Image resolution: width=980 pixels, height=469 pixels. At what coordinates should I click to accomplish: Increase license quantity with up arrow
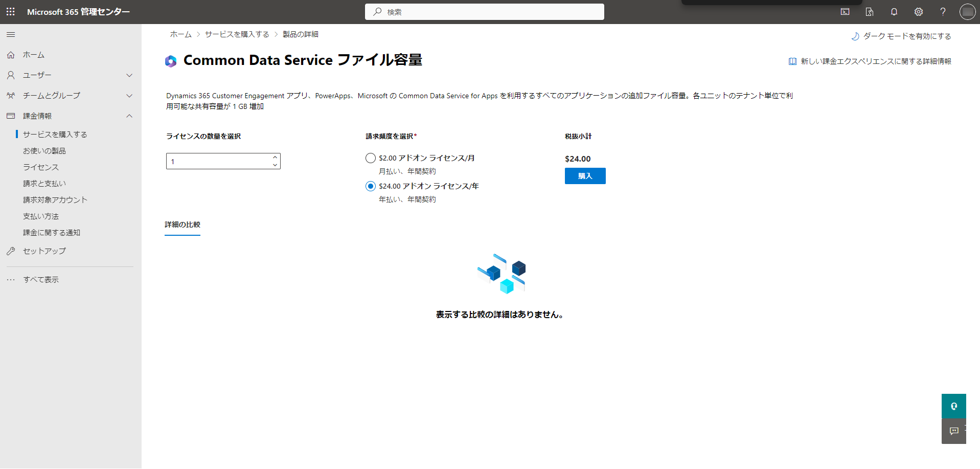275,158
